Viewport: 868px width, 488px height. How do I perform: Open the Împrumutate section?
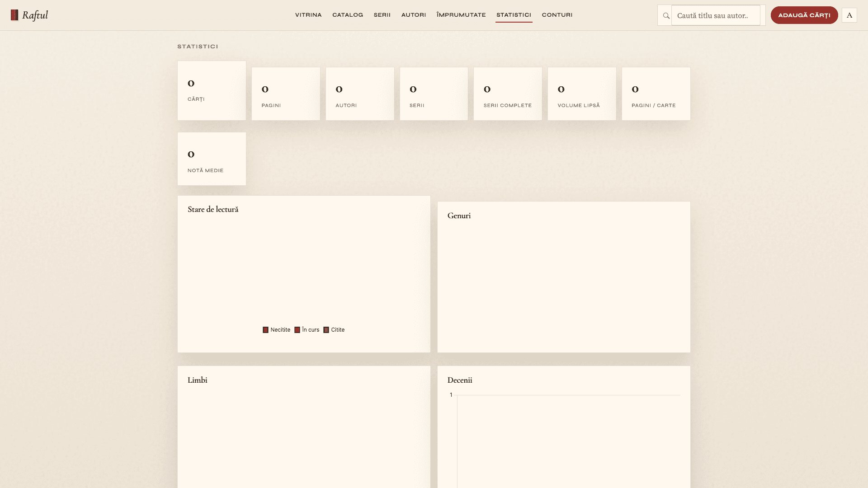461,15
